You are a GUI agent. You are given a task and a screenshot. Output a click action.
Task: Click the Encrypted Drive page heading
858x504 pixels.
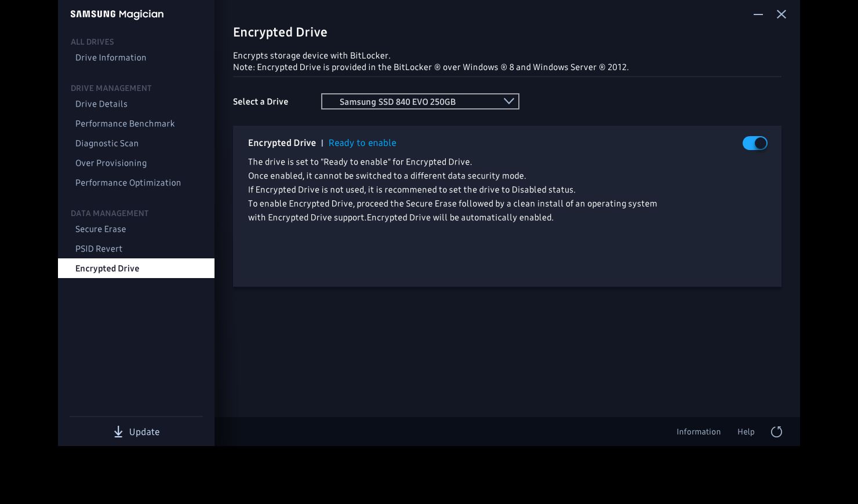pyautogui.click(x=280, y=32)
